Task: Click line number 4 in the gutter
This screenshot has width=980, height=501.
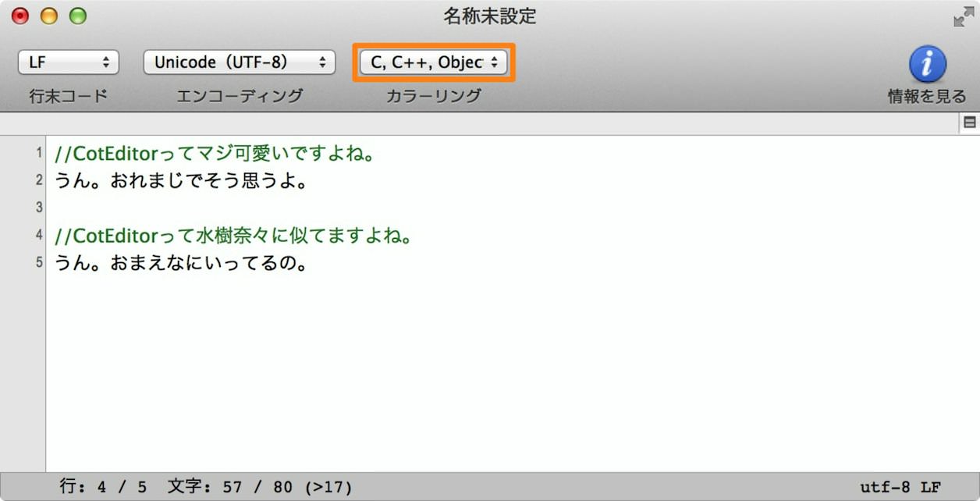Action: (x=39, y=235)
